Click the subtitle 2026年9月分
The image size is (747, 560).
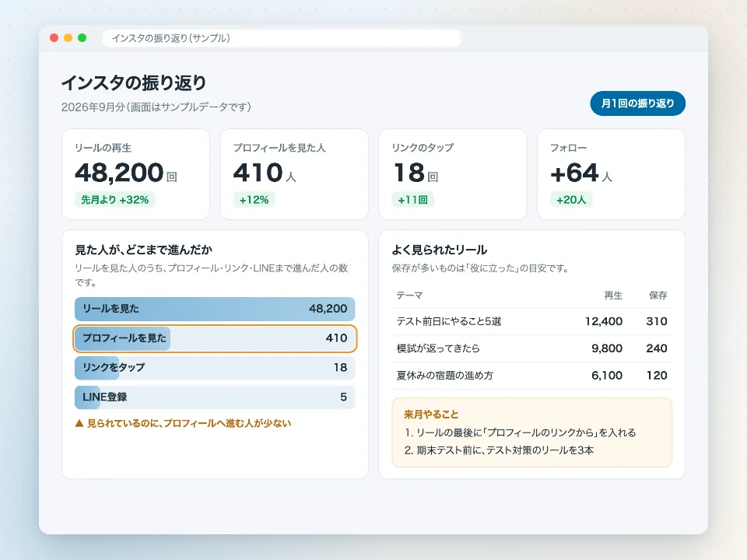pos(156,107)
